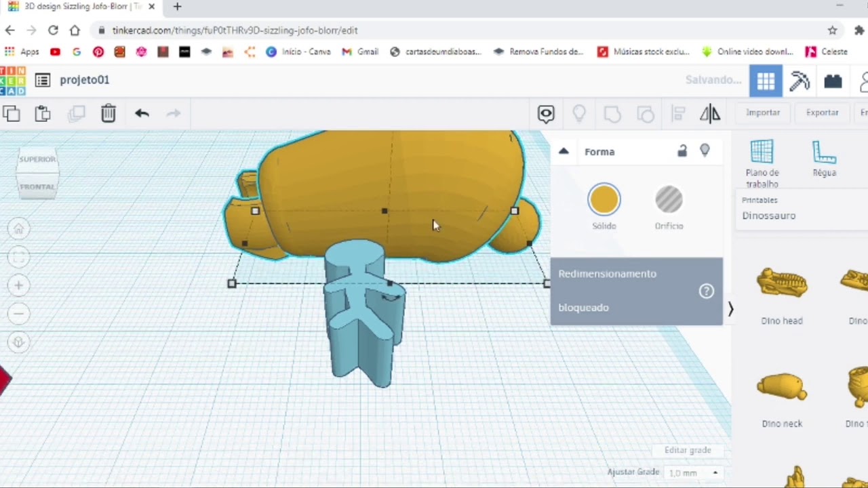Switch to orthographic view icon
The width and height of the screenshot is (868, 488).
pyautogui.click(x=19, y=342)
